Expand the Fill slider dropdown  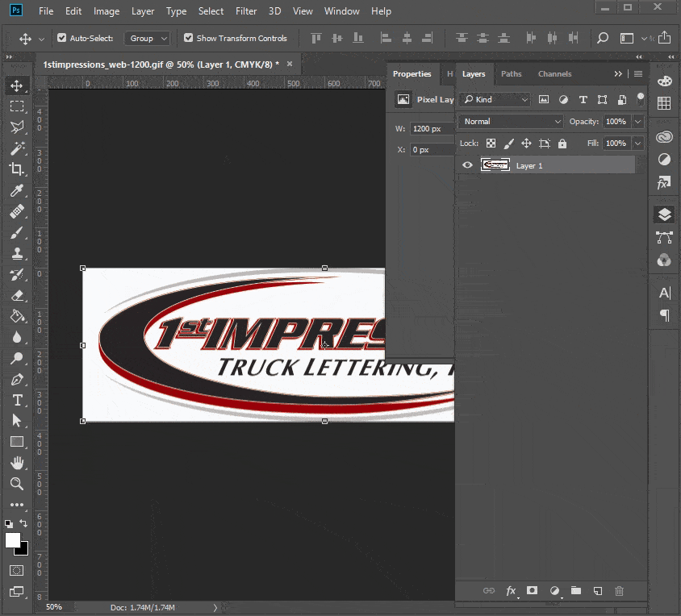point(637,144)
